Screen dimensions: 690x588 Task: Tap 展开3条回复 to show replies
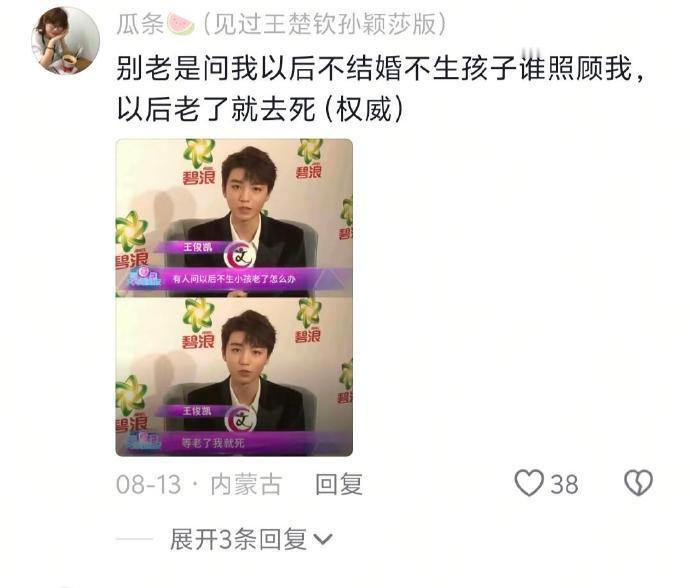pyautogui.click(x=238, y=539)
